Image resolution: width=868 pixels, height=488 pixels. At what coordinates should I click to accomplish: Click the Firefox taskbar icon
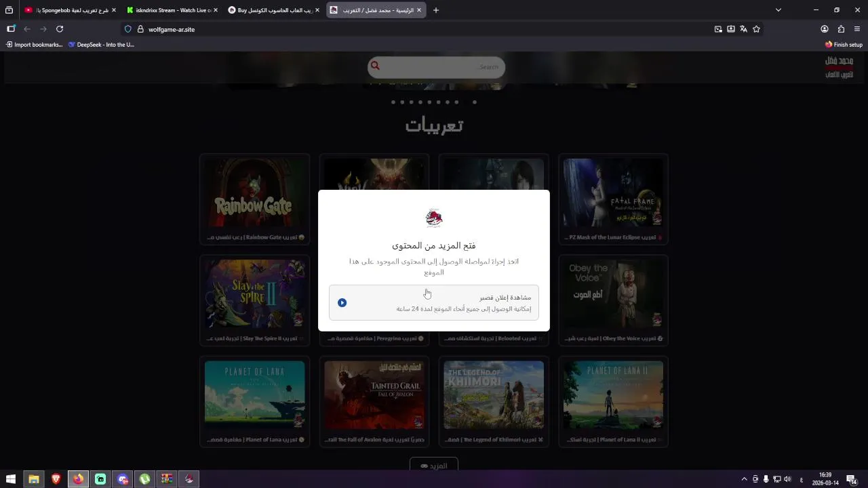point(78,479)
